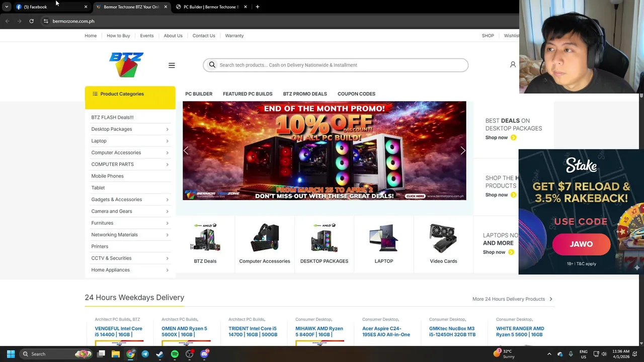Show hidden system tray icons
The width and height of the screenshot is (644, 362).
(549, 354)
